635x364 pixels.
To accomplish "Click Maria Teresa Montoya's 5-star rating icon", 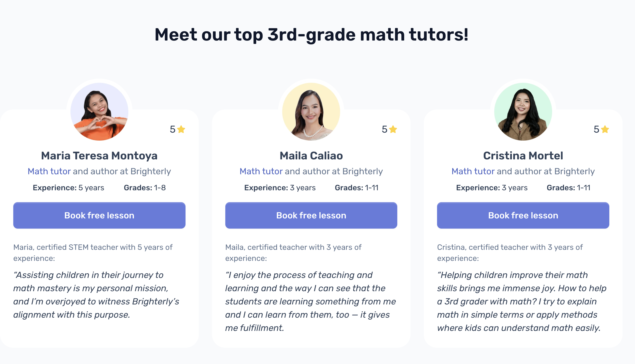I will coord(181,129).
